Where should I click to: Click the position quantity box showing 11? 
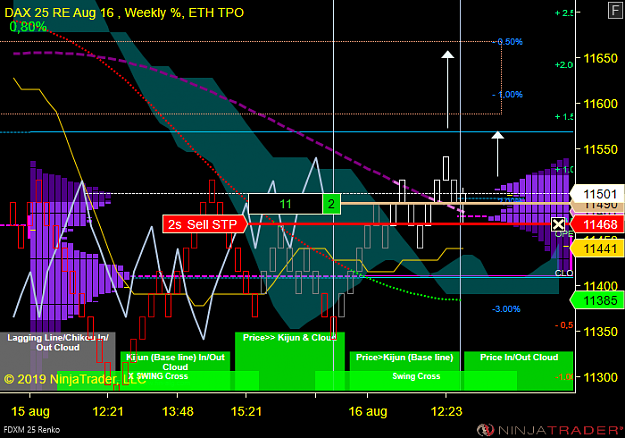pos(285,204)
